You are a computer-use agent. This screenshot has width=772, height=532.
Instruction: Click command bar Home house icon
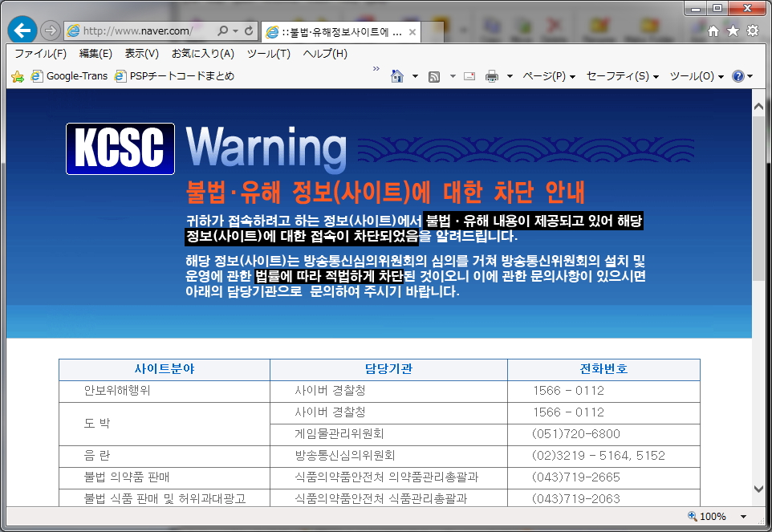(396, 75)
